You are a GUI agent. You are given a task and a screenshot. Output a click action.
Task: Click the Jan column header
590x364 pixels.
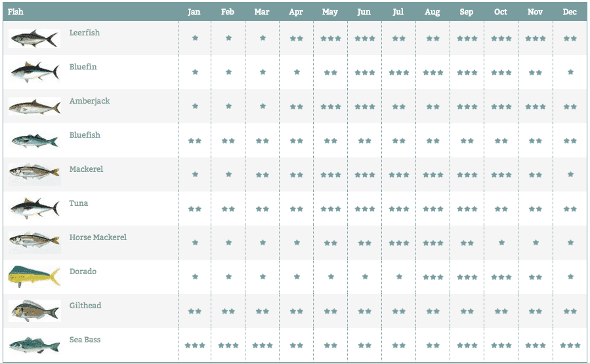[x=194, y=12]
